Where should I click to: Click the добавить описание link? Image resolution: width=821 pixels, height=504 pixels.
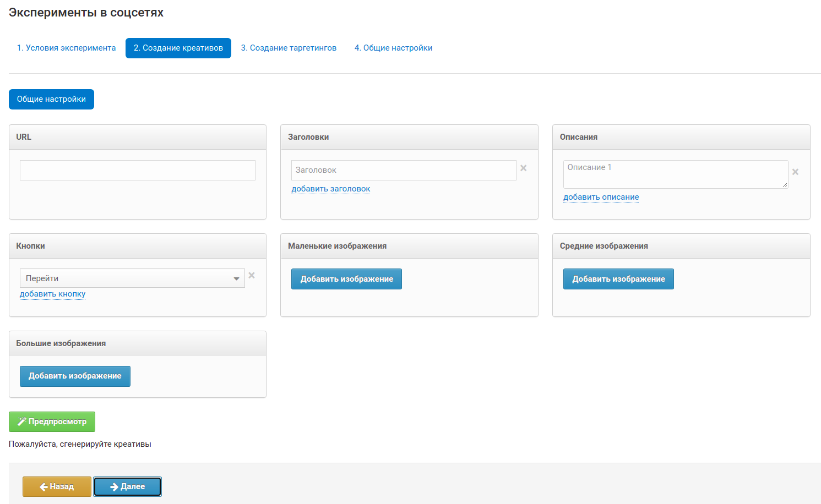pos(601,197)
